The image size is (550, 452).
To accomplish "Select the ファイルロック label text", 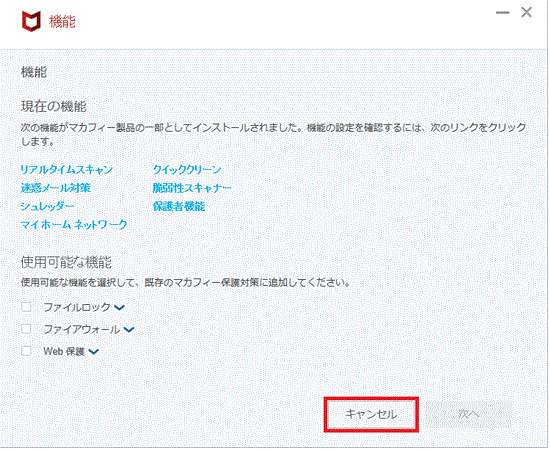I will pos(77,308).
